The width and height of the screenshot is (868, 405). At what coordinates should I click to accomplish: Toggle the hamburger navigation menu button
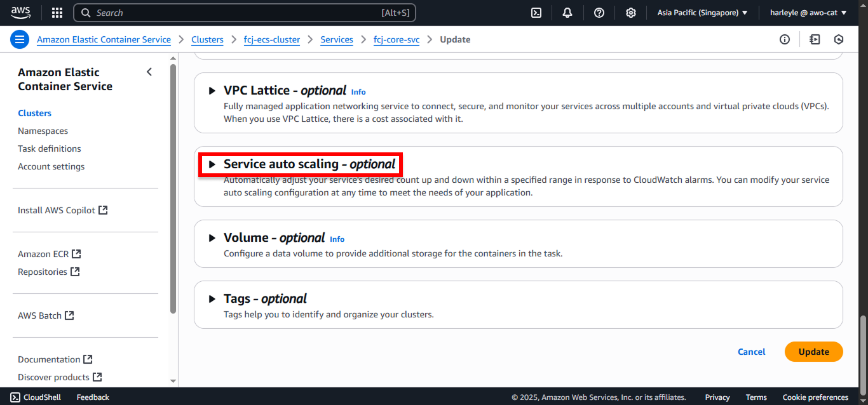pos(20,39)
